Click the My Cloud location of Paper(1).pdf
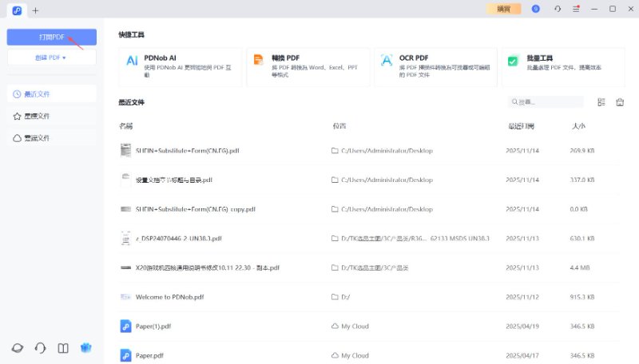This screenshot has width=639, height=364. [x=350, y=326]
